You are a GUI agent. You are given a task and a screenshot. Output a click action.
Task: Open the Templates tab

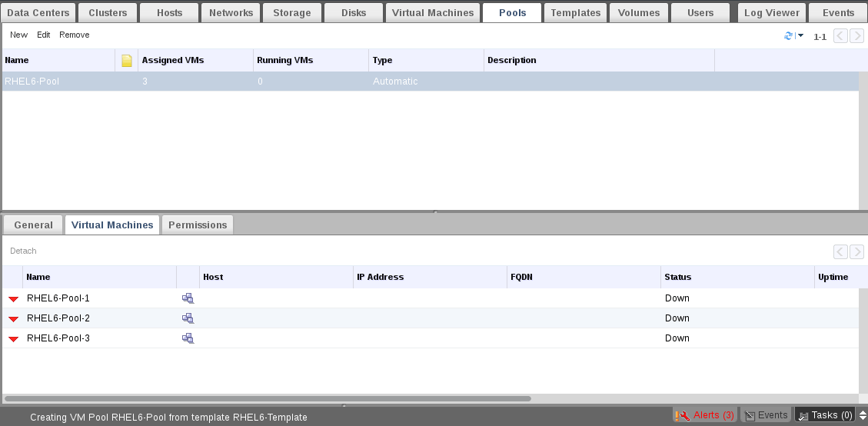click(575, 12)
